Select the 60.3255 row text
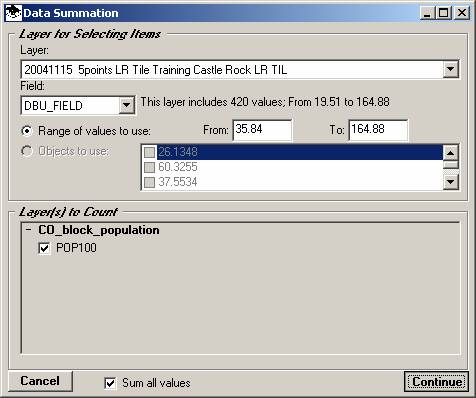Screen dimensions: 476x398 click(178, 167)
